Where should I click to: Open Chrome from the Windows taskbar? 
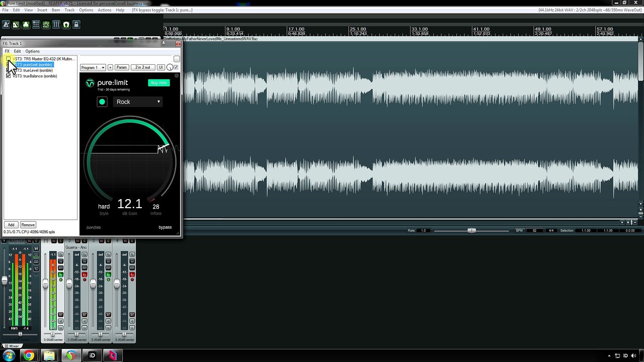[29, 355]
